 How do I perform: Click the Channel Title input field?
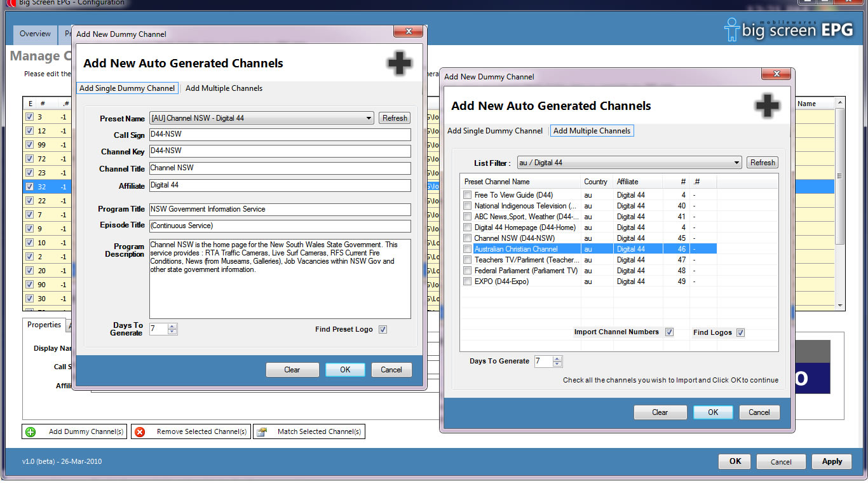point(280,168)
